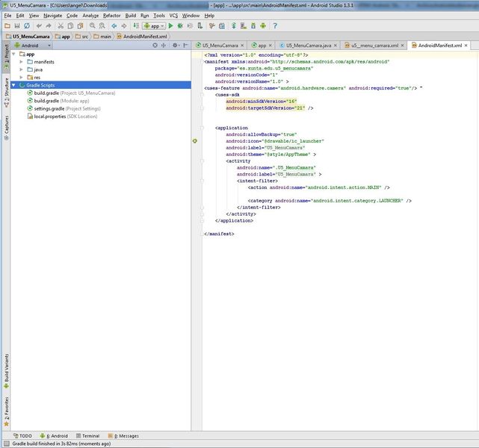This screenshot has height=448, width=479.
Task: Expand the java folder
Action: tap(21, 69)
